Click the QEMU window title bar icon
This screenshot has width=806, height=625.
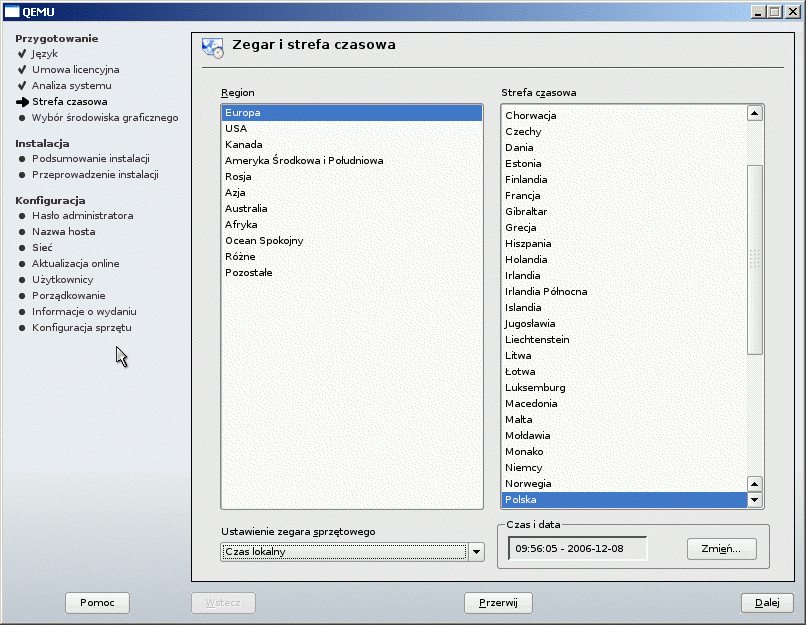pos(12,11)
